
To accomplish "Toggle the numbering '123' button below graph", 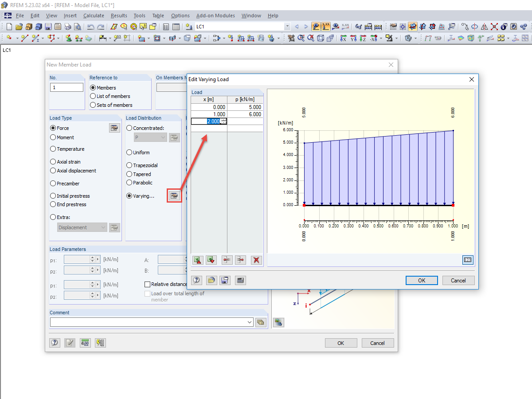I will coord(468,260).
